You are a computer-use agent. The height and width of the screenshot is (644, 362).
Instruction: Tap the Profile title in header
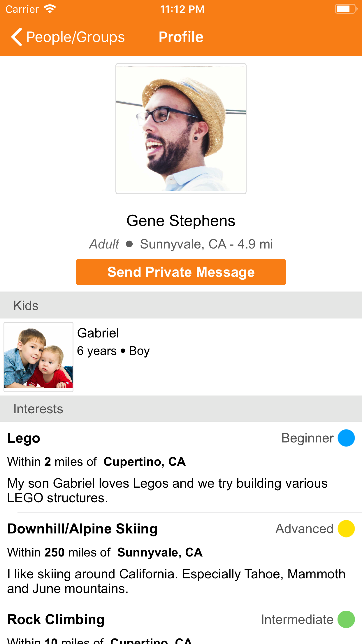181,37
